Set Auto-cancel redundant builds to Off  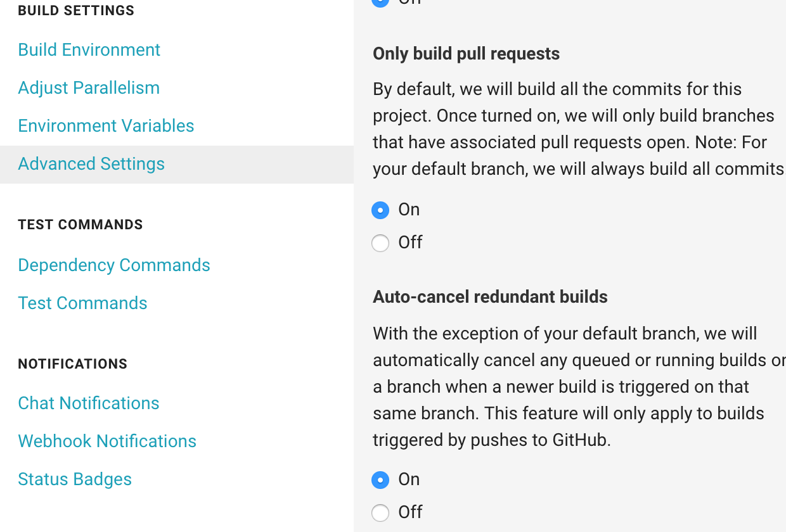pos(380,512)
